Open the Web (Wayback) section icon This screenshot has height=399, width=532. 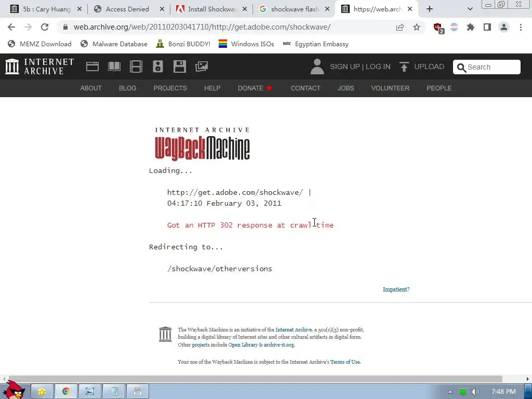tap(92, 66)
